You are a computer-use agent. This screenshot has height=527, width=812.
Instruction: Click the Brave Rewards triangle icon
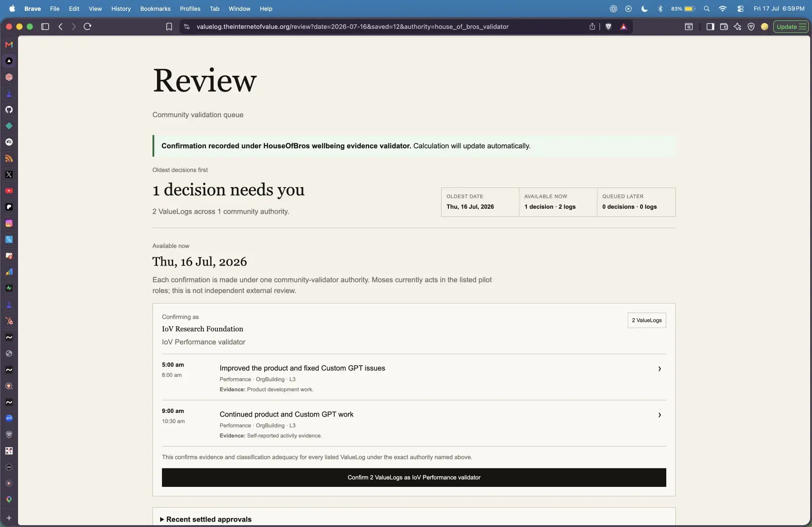(623, 27)
